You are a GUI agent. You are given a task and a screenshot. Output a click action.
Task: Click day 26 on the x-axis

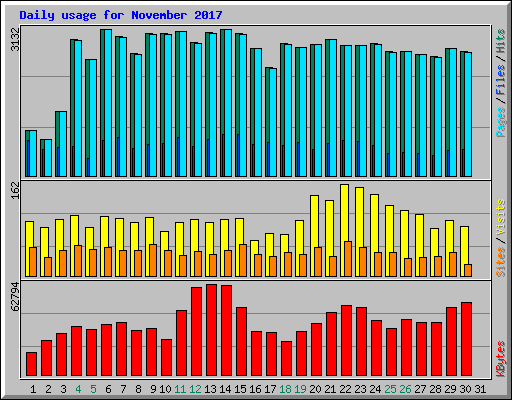pos(405,389)
